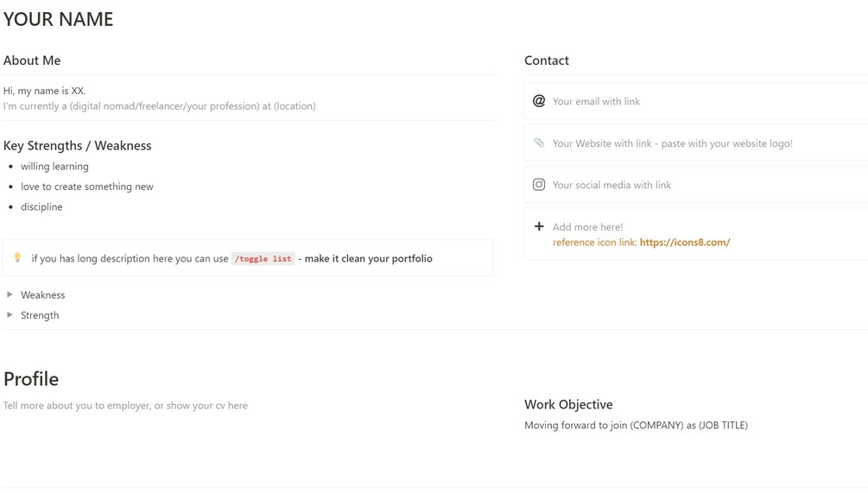This screenshot has height=493, width=868.
Task: Click the lightbulb callout icon
Action: (x=17, y=258)
